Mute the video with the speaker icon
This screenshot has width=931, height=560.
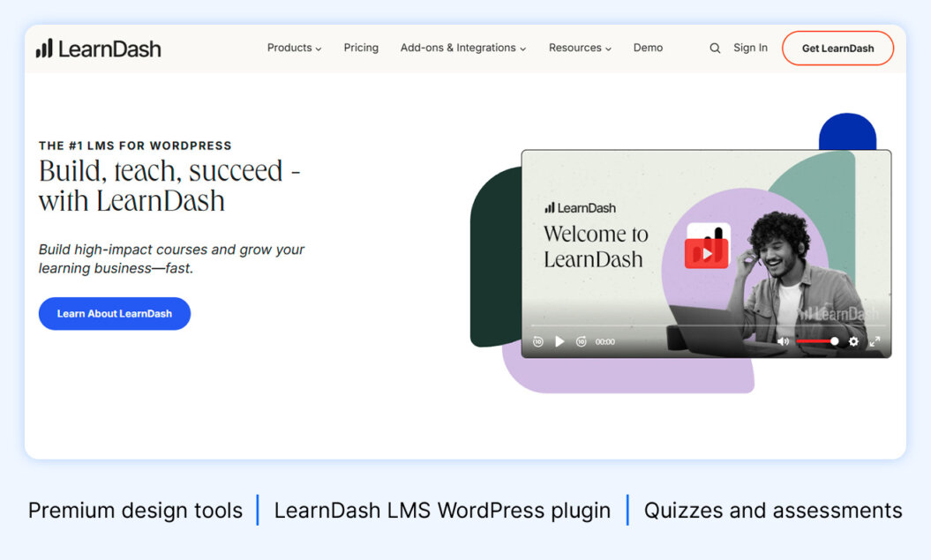784,341
